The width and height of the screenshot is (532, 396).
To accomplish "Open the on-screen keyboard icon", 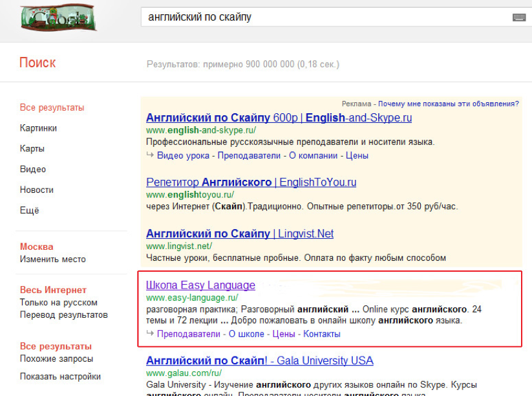I will coord(518,17).
